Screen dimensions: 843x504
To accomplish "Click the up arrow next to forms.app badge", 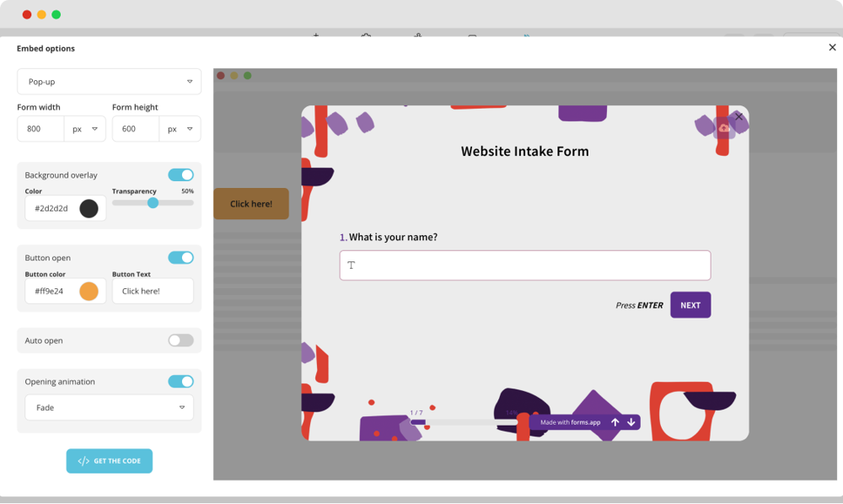I will coord(615,422).
